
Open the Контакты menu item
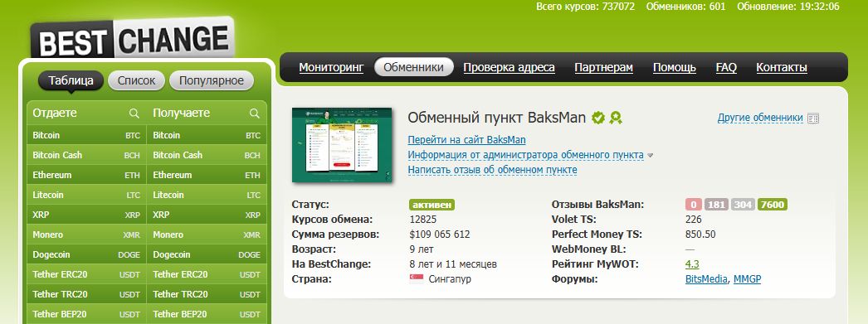(782, 67)
